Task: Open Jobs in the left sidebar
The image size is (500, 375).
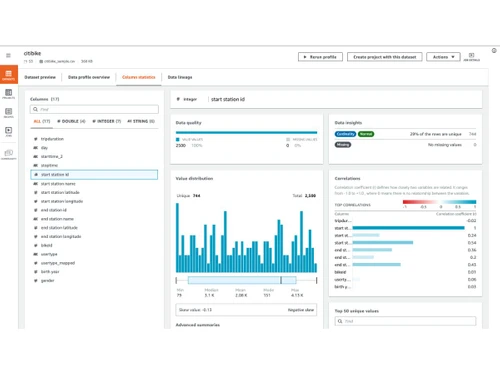Action: (9, 132)
